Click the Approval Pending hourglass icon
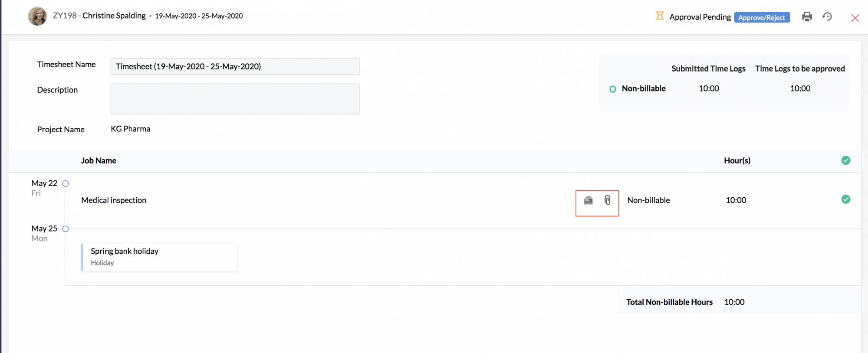868x353 pixels. 660,16
